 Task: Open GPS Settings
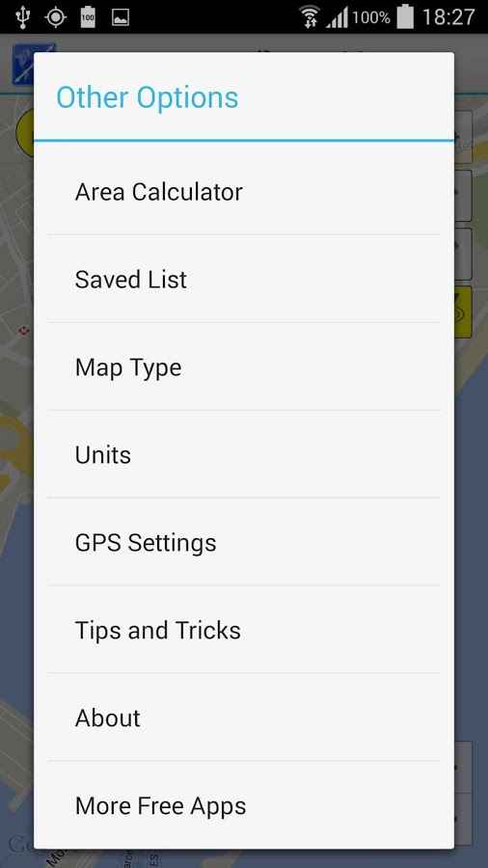point(243,542)
